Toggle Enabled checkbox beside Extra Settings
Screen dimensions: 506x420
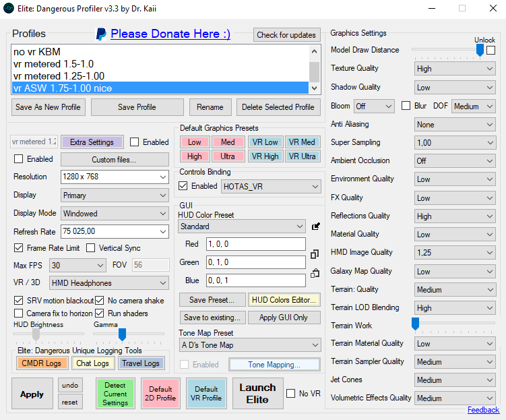pos(134,142)
